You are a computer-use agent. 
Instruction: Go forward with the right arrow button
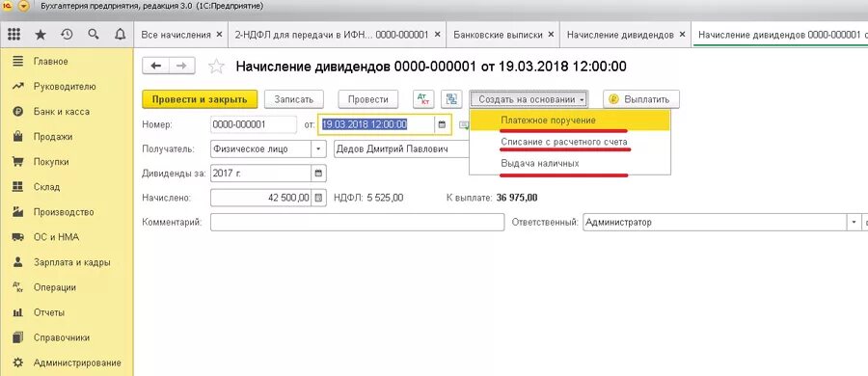(181, 66)
